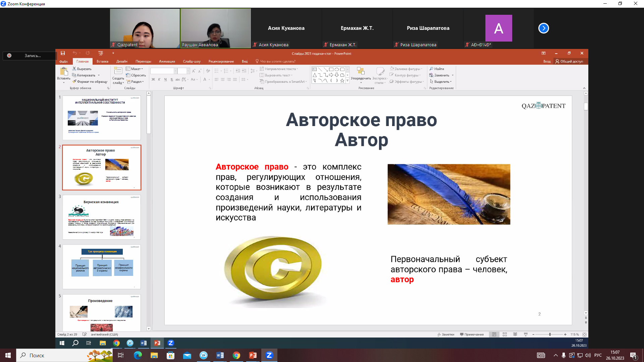Open the reading view icon in the status bar
Screen dimensions: 644x362
tap(515, 335)
